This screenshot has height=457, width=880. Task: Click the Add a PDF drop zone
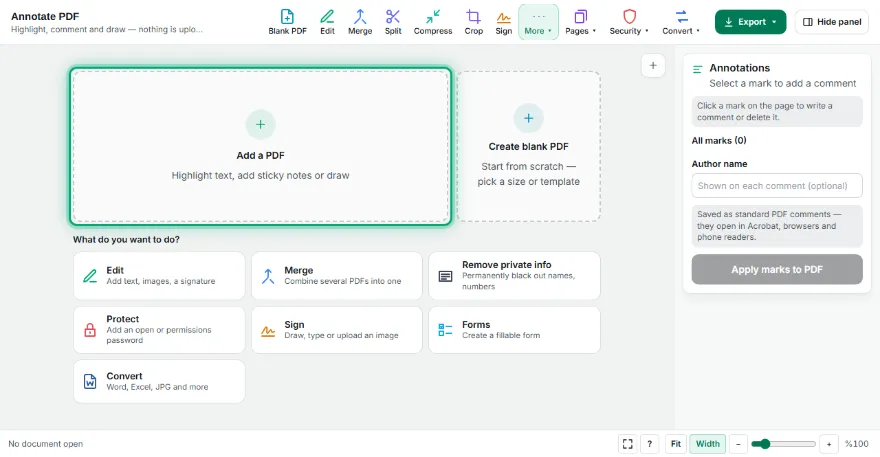tap(260, 147)
